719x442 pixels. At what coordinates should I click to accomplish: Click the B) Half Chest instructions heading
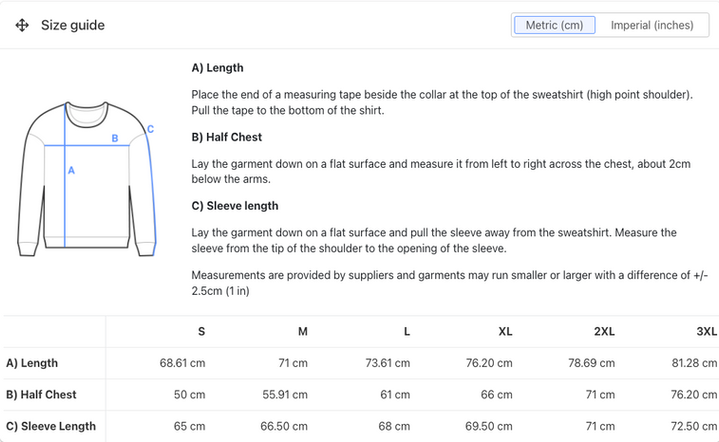[226, 137]
